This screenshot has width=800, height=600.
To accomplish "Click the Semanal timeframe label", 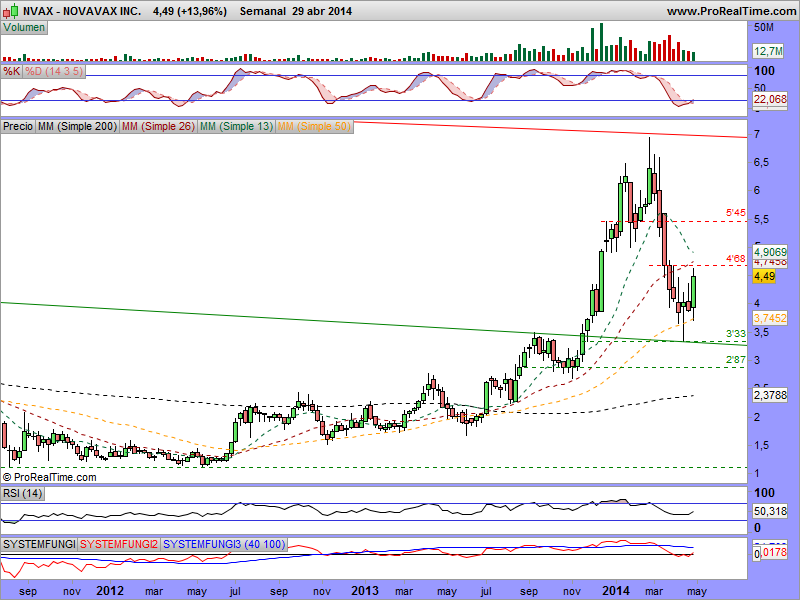I will point(263,11).
